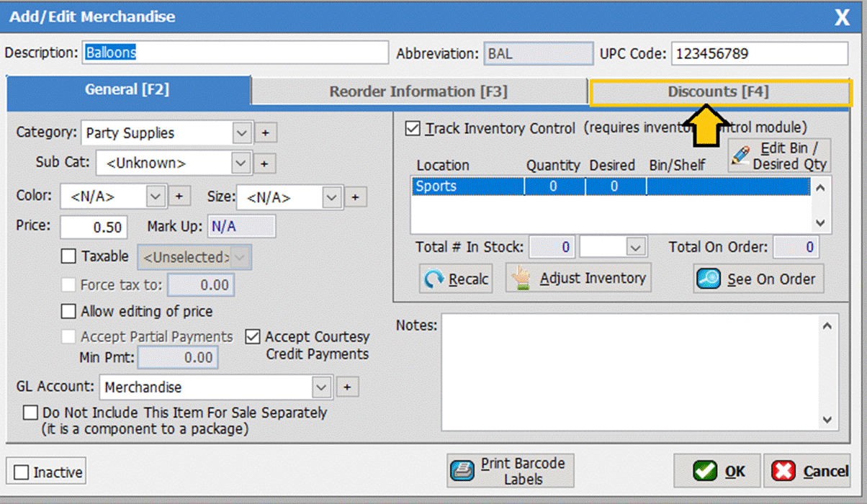This screenshot has height=504, width=867.
Task: Switch to Discounts [F4] tab
Action: coord(718,91)
